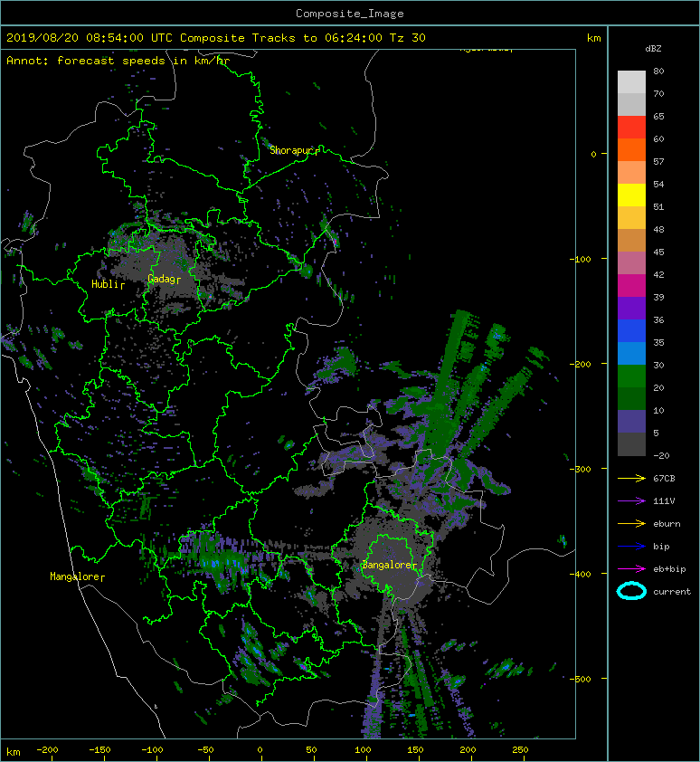700x762 pixels.
Task: Select the brown 48 dBZ swatch
Action: pos(631,240)
